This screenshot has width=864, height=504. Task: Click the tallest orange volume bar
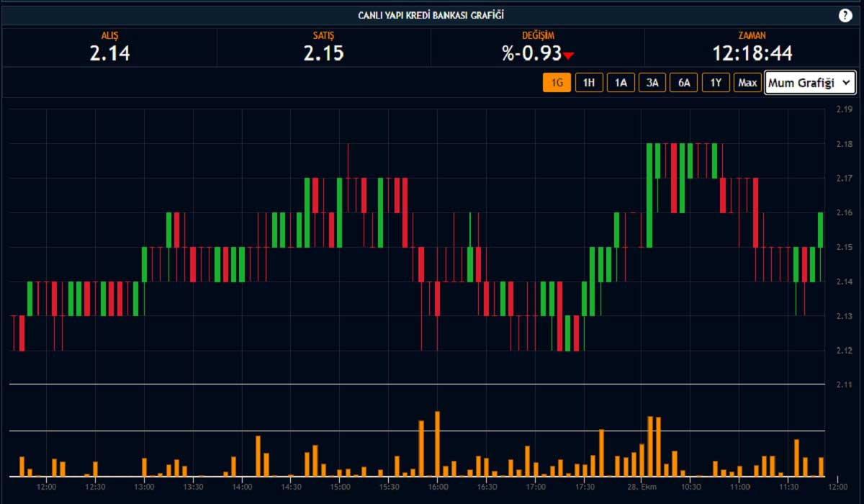(x=437, y=444)
